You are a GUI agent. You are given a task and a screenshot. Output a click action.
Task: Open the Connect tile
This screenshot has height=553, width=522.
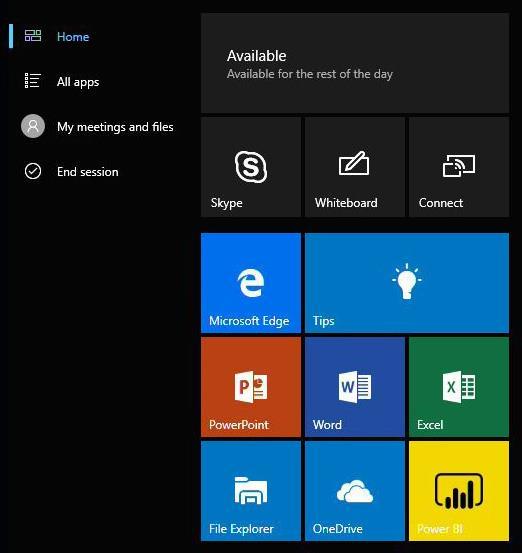coord(459,167)
